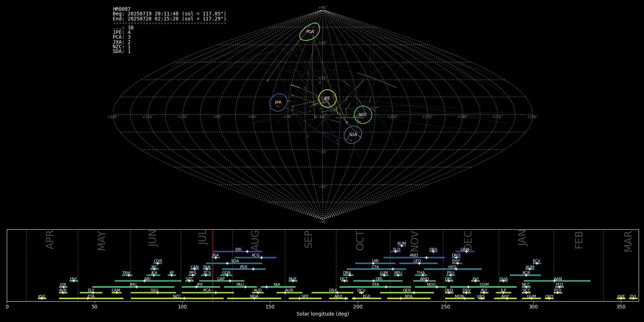This screenshot has width=644, height=322.
Task: Click the JUL month label in timeline
Action: pyautogui.click(x=203, y=237)
